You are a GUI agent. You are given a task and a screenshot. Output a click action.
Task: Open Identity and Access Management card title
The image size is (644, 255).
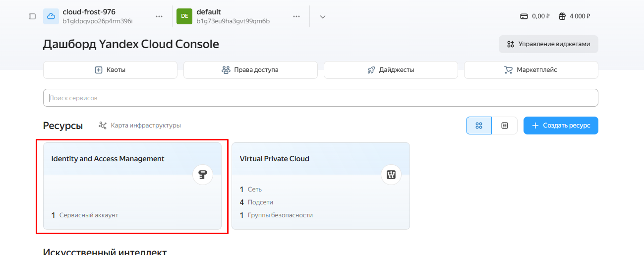pos(108,159)
